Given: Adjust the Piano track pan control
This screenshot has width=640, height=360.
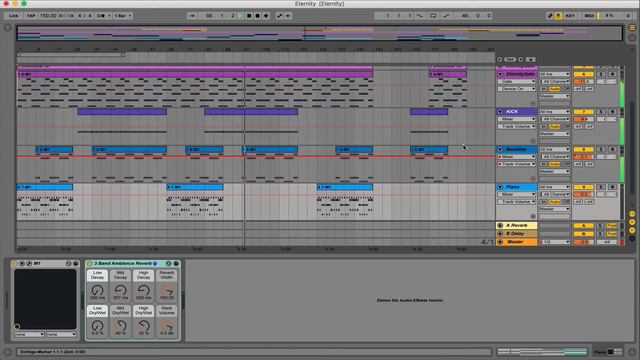Looking at the screenshot, I should coord(607,194).
